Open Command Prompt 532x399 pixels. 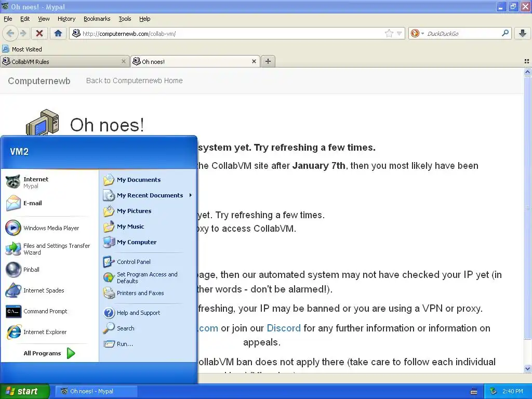(x=49, y=311)
